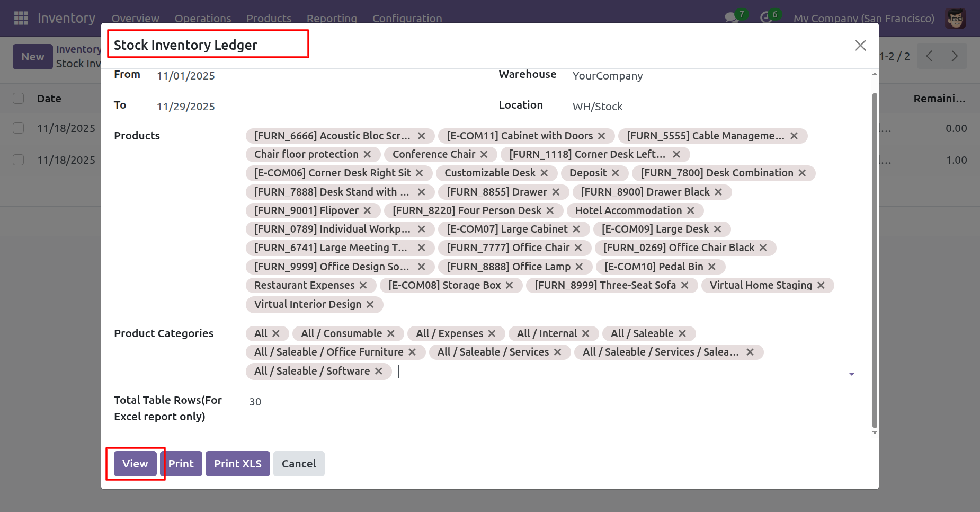
Task: Remove the All / Internal category tag
Action: (585, 334)
